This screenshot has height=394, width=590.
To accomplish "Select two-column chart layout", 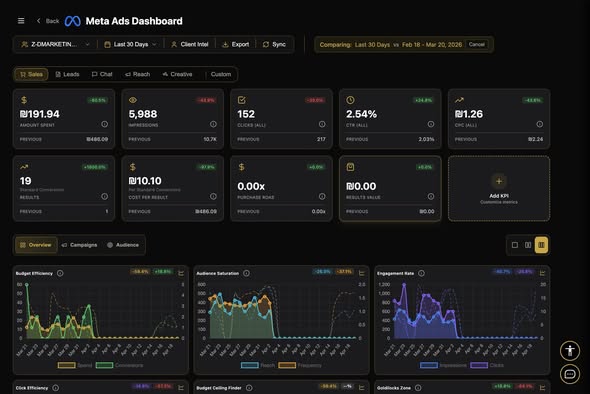I will (528, 245).
